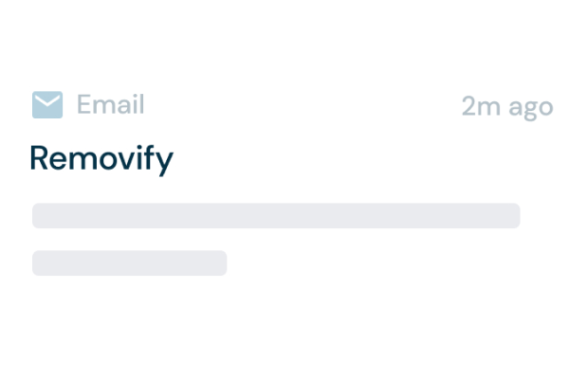Click the word Email next to envelope
588x379 pixels.
(x=111, y=104)
